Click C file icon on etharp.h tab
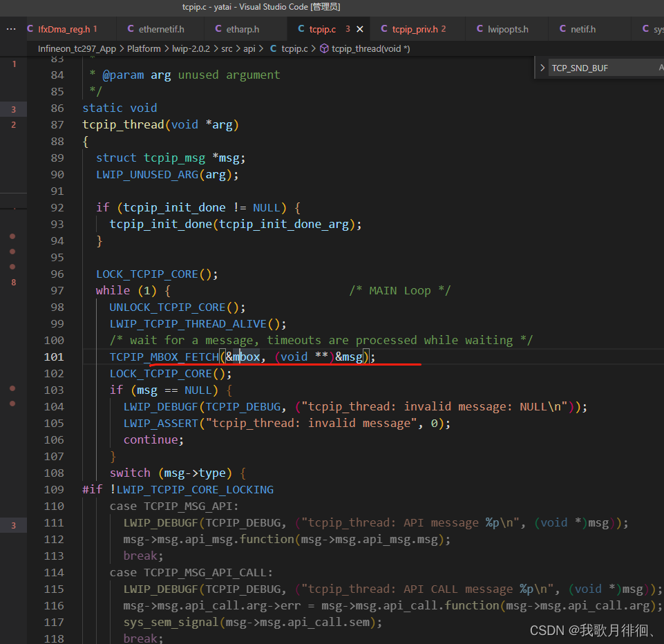664x644 pixels. pyautogui.click(x=218, y=29)
